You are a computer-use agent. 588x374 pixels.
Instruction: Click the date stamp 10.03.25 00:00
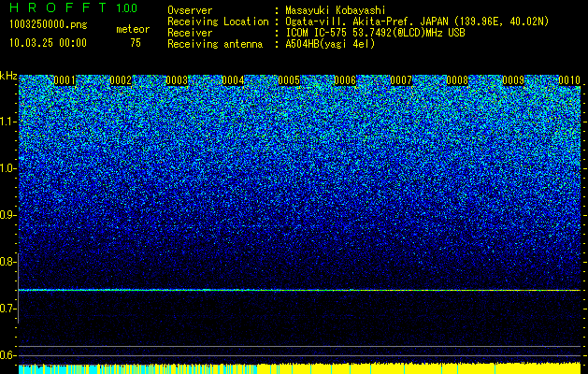[x=48, y=43]
